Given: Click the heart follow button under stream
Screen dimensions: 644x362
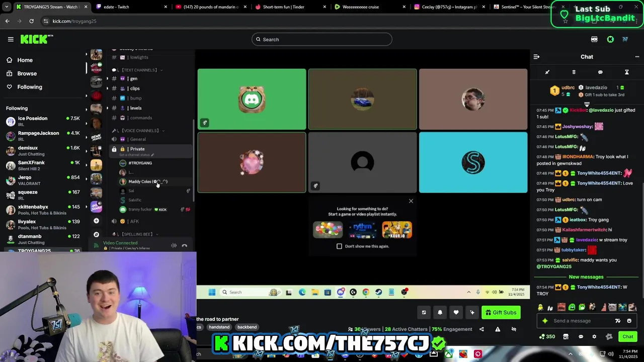Looking at the screenshot, I should 456,312.
